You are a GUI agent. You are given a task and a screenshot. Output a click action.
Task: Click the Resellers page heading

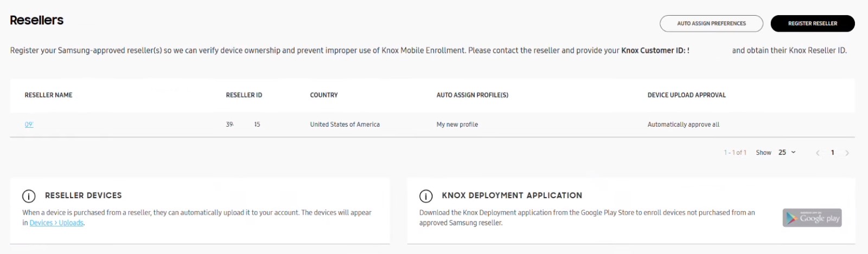coord(36,20)
